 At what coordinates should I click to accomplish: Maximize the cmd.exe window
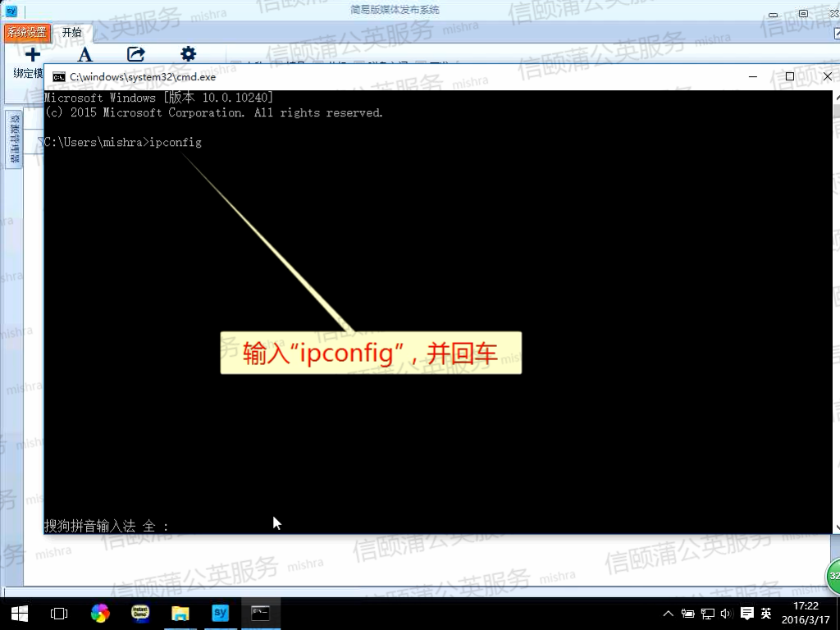coord(789,76)
